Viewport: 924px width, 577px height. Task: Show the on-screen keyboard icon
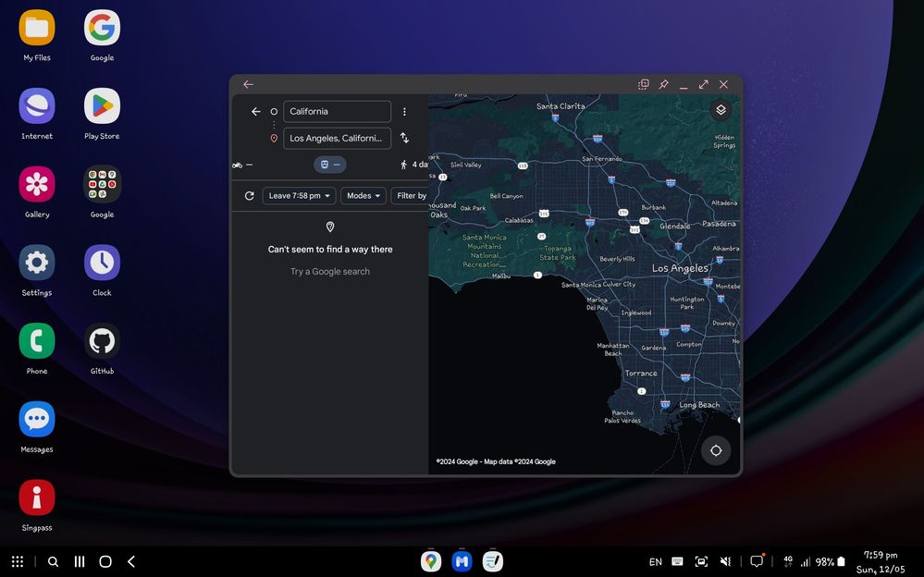click(x=678, y=561)
